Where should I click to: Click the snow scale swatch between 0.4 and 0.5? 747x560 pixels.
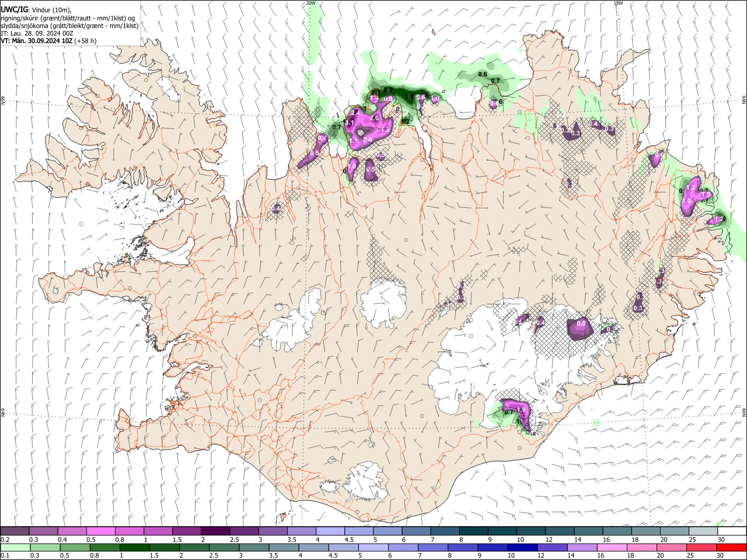pos(72,531)
